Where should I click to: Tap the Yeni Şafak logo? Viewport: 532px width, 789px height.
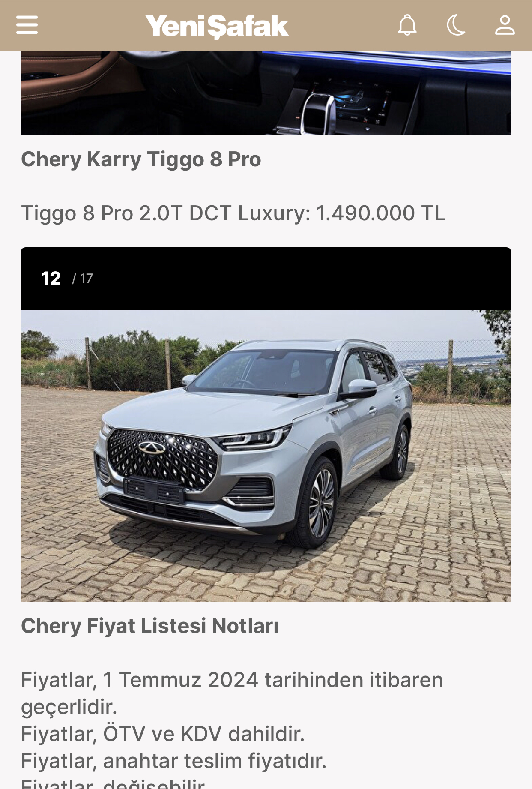(217, 26)
